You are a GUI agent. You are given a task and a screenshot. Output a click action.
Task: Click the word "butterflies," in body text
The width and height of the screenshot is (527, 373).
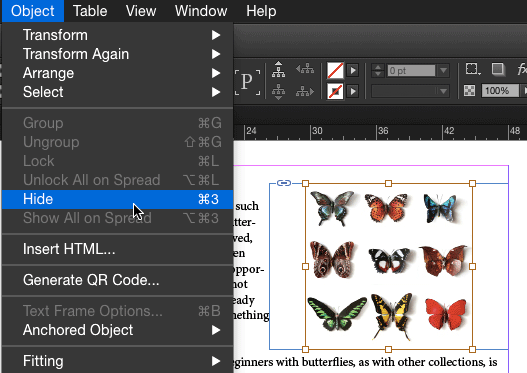[329, 362]
